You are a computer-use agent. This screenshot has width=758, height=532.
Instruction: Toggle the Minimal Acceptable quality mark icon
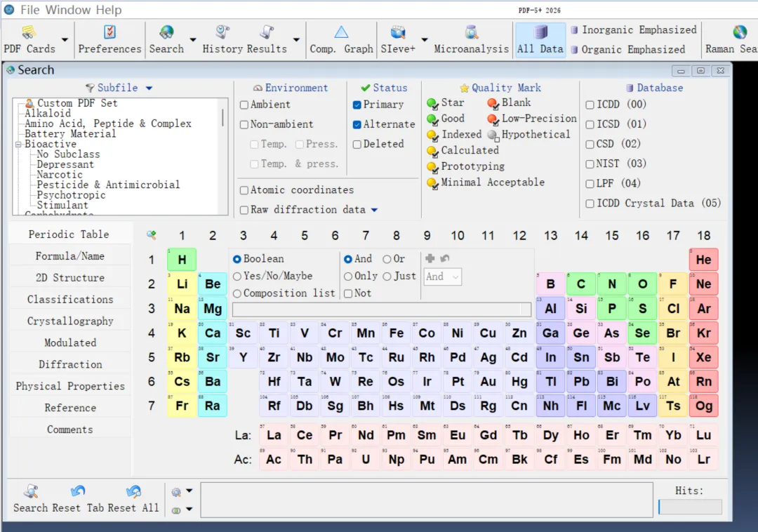point(432,183)
